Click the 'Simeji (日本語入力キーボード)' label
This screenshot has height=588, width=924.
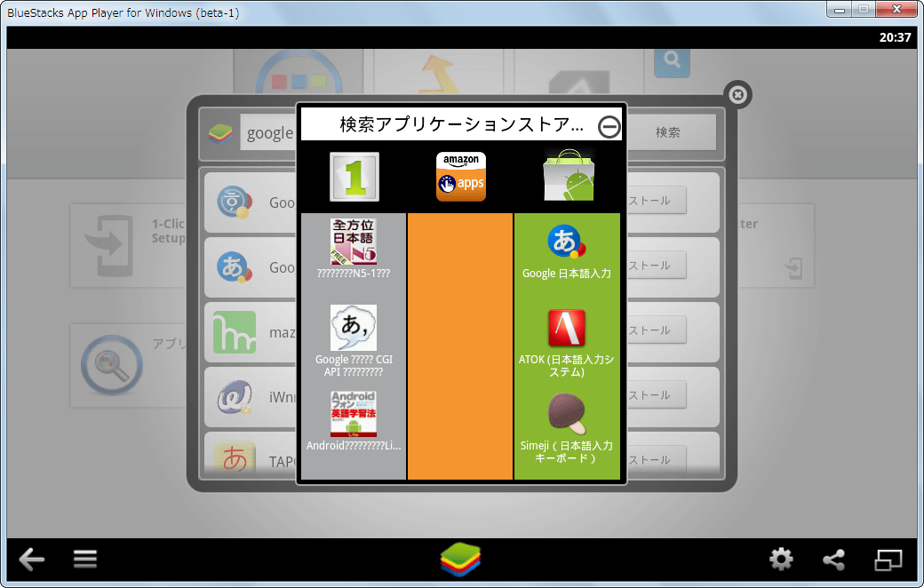point(566,451)
